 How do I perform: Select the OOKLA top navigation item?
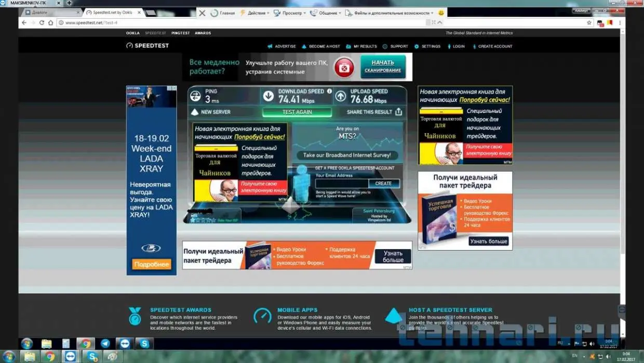pos(133,33)
